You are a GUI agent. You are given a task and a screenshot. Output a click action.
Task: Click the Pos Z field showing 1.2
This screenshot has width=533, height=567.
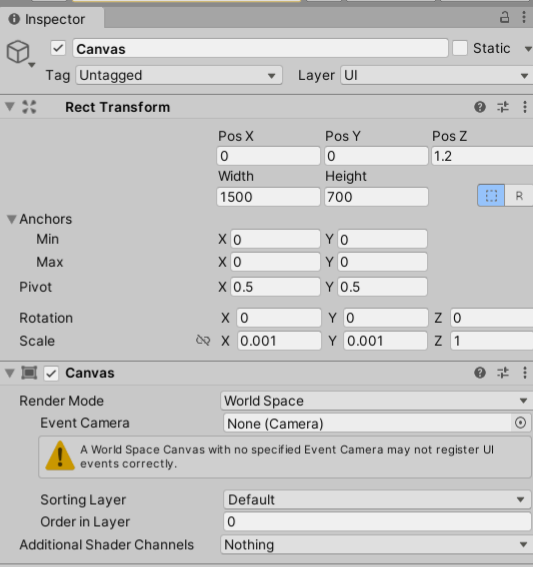point(482,156)
